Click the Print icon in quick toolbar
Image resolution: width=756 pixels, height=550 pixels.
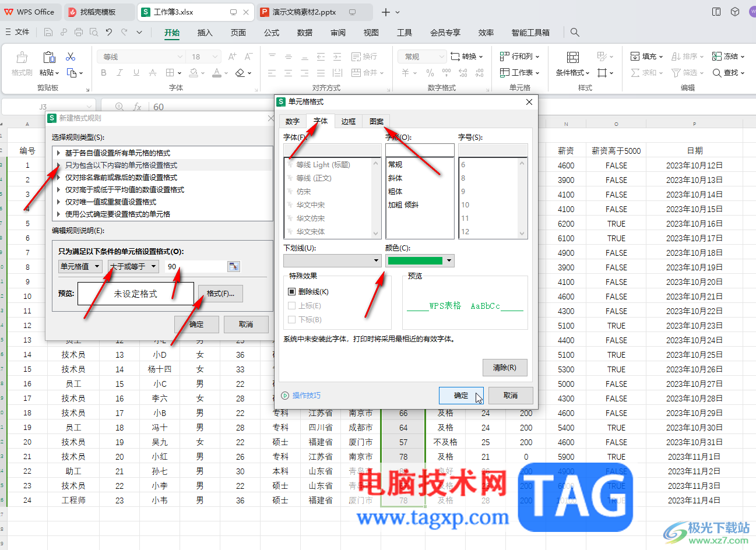point(79,32)
